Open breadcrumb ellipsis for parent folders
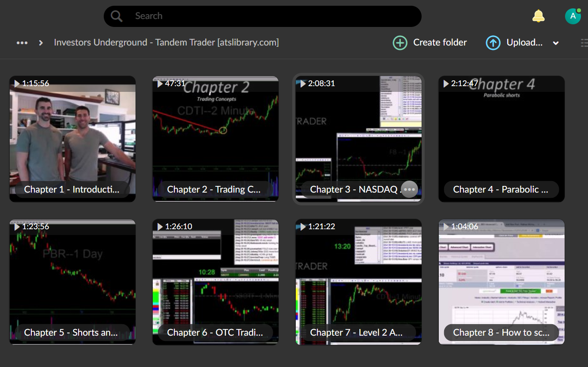588x367 pixels. [x=22, y=43]
